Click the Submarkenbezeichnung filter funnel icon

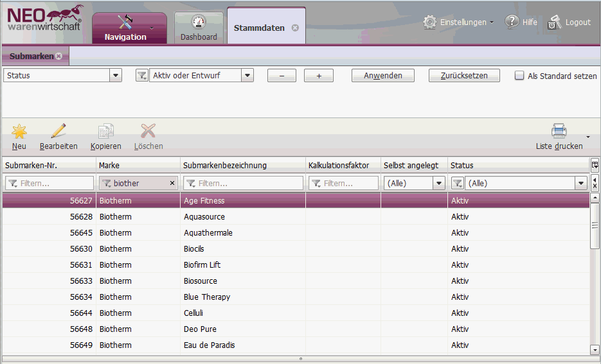click(191, 184)
